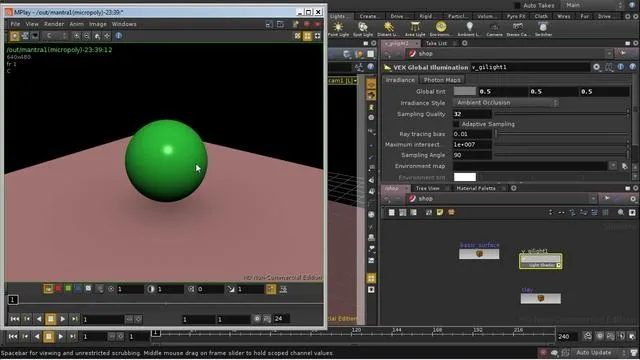Add a Point Light from the shelf

pyautogui.click(x=338, y=29)
